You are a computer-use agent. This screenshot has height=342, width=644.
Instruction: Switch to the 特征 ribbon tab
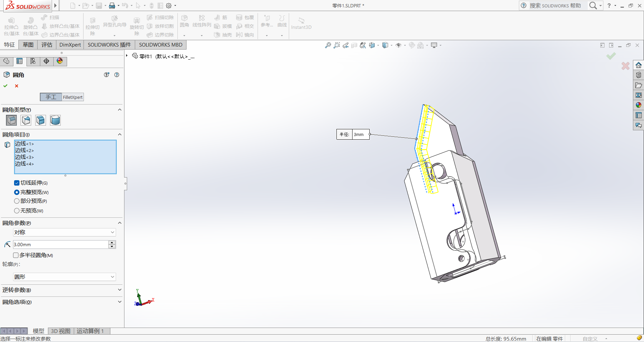[x=9, y=45]
